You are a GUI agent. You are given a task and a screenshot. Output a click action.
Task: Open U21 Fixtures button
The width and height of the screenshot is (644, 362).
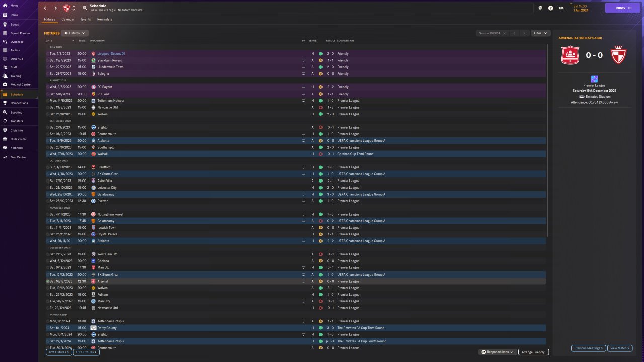58,352
